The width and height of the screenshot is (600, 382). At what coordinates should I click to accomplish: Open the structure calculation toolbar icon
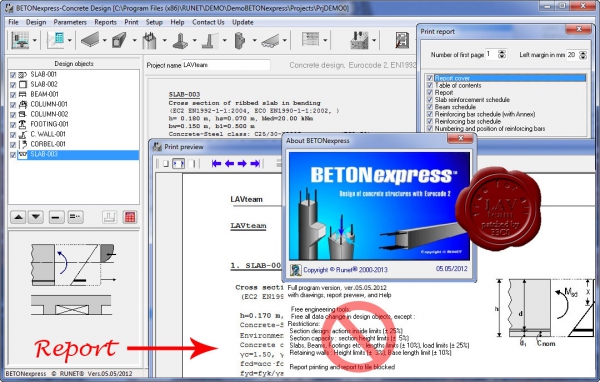(x=20, y=40)
